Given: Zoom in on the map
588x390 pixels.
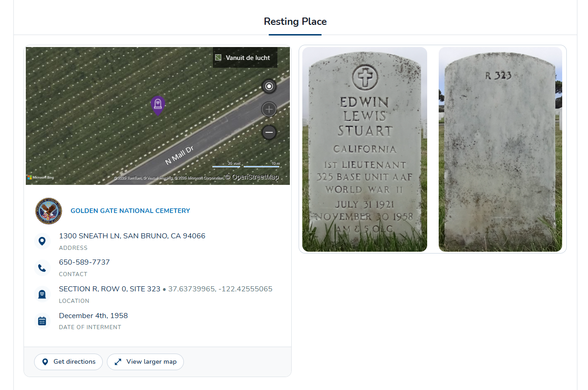Looking at the screenshot, I should [x=269, y=109].
